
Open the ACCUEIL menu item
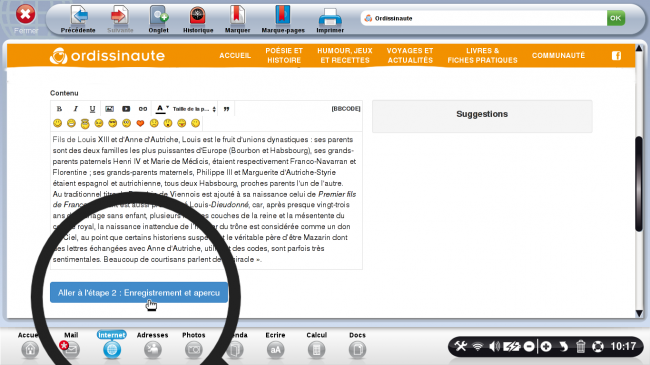tap(235, 56)
